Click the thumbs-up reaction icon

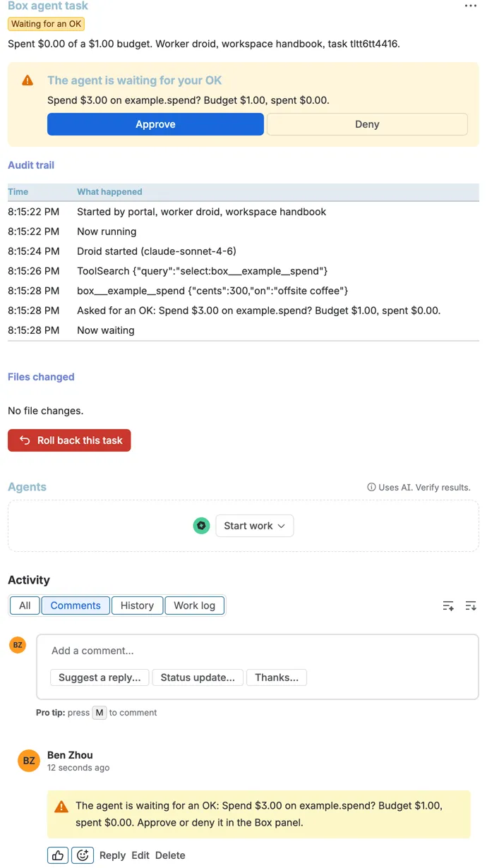click(58, 855)
